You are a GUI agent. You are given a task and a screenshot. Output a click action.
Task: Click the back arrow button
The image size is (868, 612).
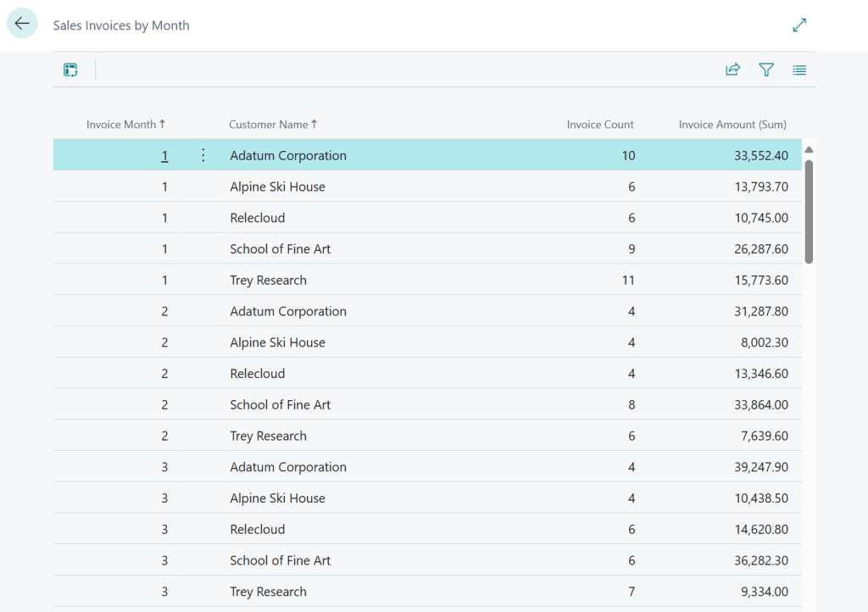(x=22, y=24)
